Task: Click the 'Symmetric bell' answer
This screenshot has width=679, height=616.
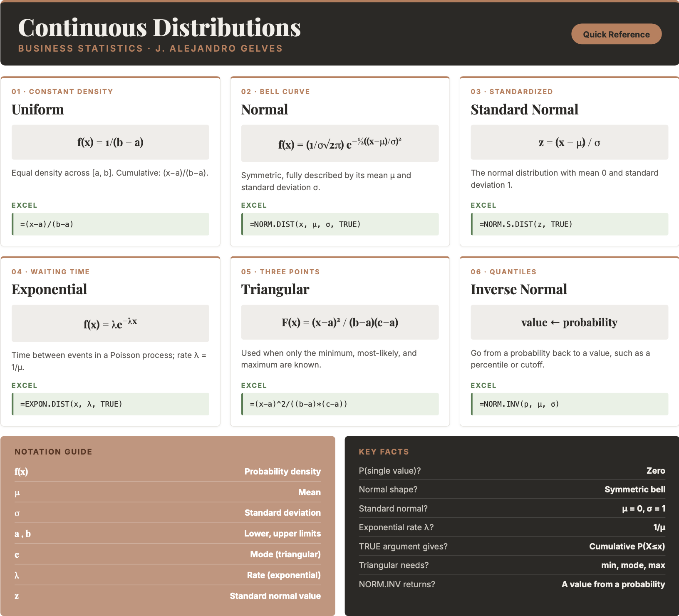Action: [635, 489]
